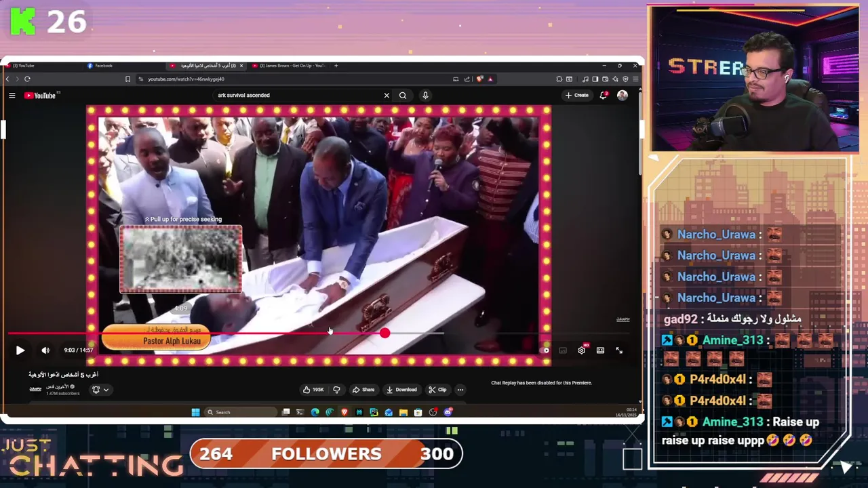Open the Windows Start button
The image size is (868, 488).
click(x=195, y=412)
